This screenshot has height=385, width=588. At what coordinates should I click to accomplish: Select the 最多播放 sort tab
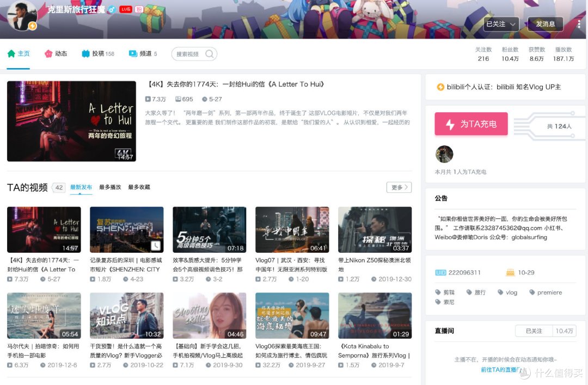click(110, 187)
